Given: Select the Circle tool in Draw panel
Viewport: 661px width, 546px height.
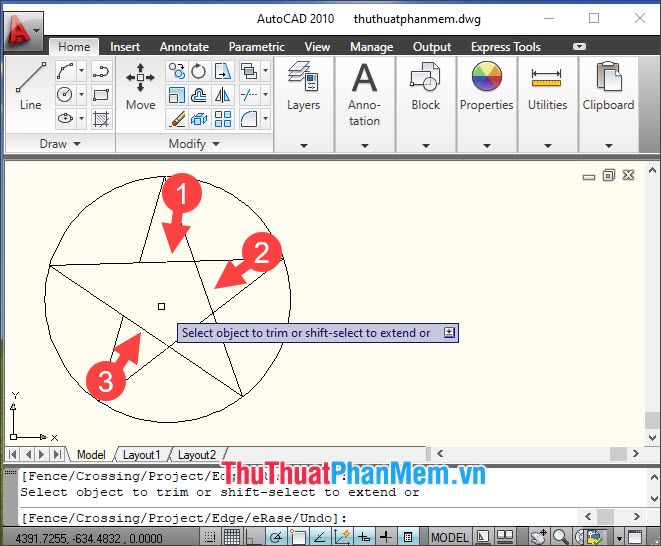Looking at the screenshot, I should (x=65, y=94).
